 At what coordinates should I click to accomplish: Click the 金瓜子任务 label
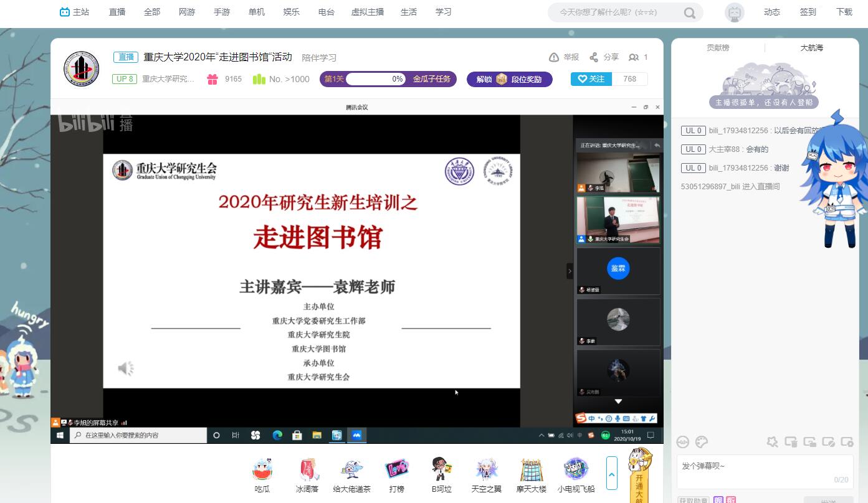(x=432, y=79)
